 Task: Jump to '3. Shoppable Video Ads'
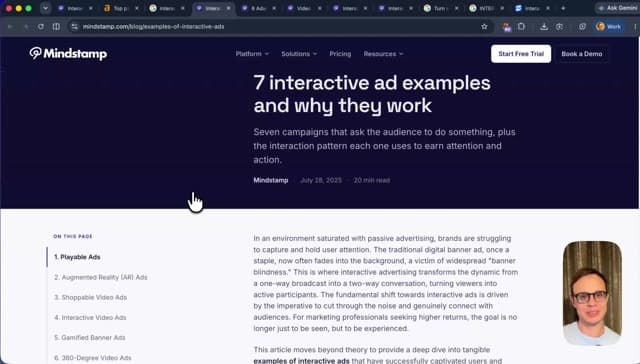click(x=90, y=297)
